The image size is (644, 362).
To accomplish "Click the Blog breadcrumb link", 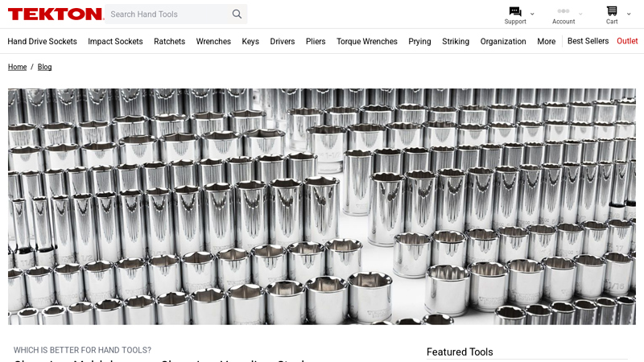I will click(45, 67).
